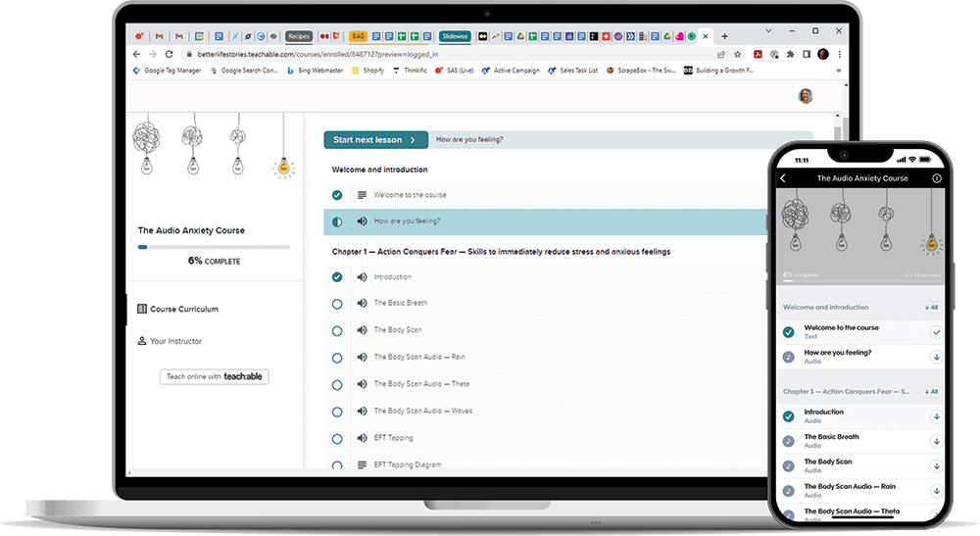Tap the back arrow in the phone app header
The height and width of the screenshot is (536, 980).
pos(783,178)
